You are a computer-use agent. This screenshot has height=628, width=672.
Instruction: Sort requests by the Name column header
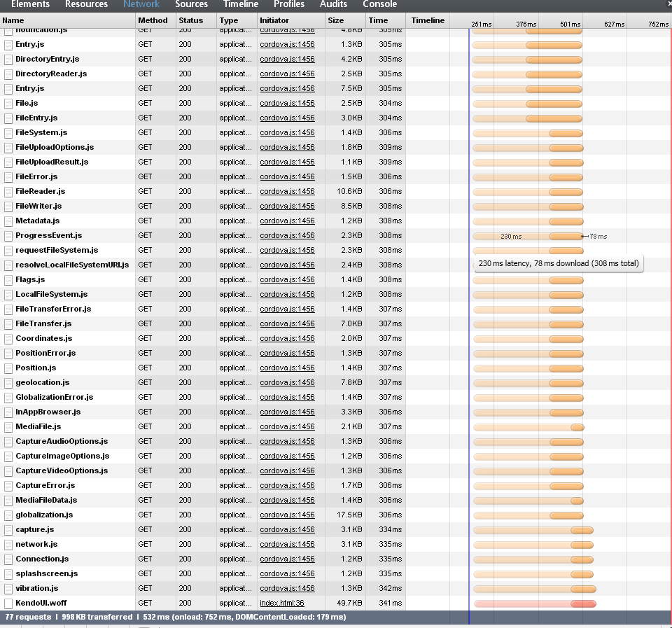[67, 20]
